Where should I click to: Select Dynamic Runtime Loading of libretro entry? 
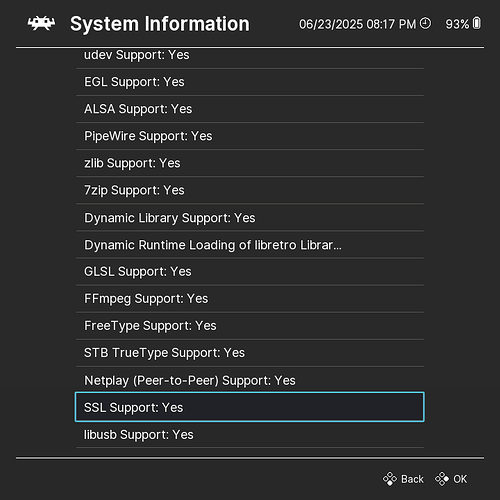(250, 245)
